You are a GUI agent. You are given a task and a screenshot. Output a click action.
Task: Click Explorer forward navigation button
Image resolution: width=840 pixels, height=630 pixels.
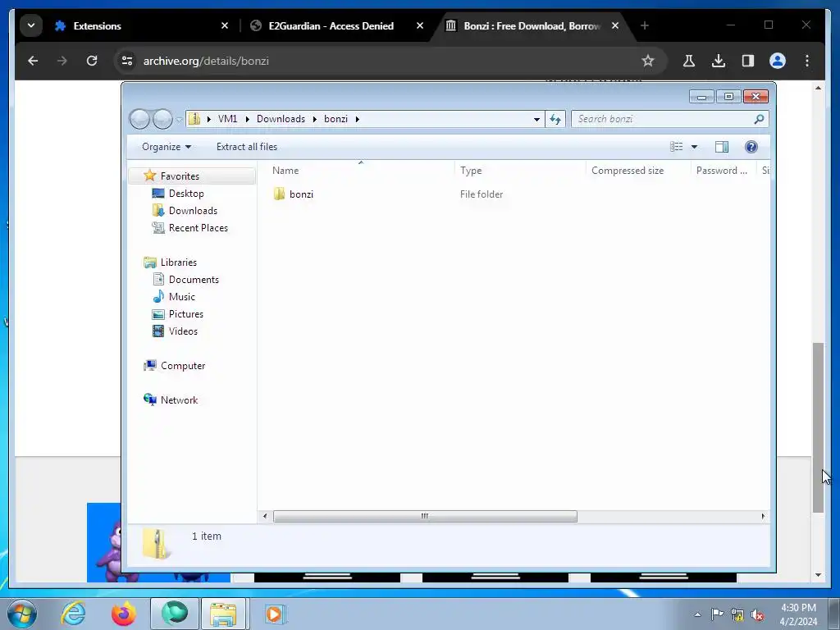tap(162, 119)
